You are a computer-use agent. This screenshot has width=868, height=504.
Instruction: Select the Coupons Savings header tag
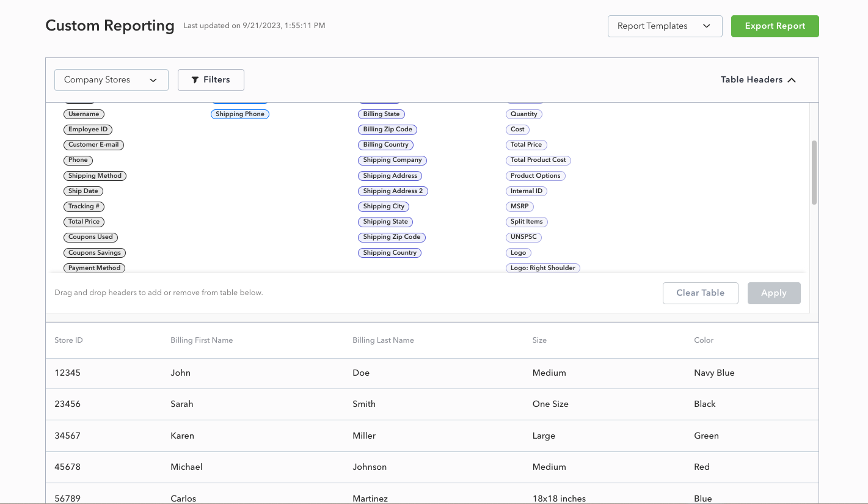(95, 253)
